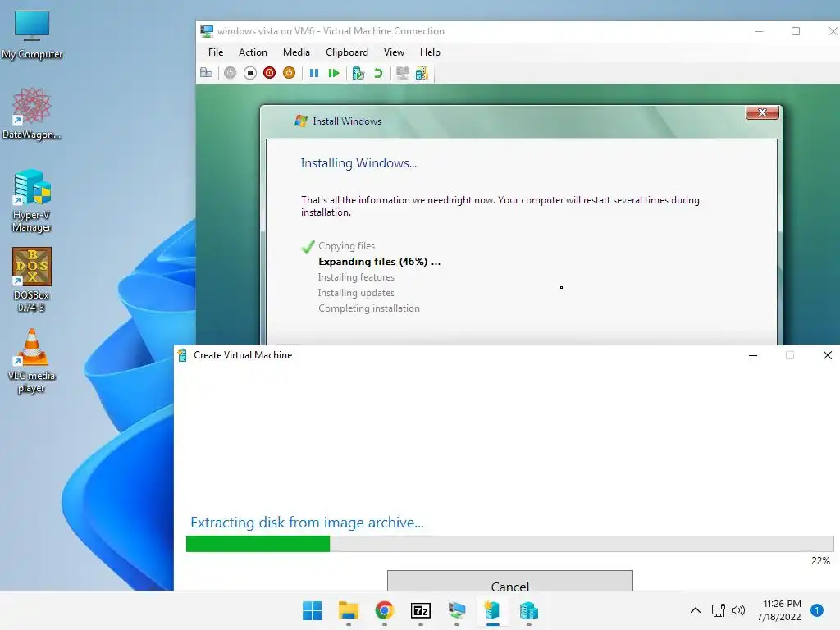Click the Installing features step
Screen dimensions: 840x630
[356, 277]
